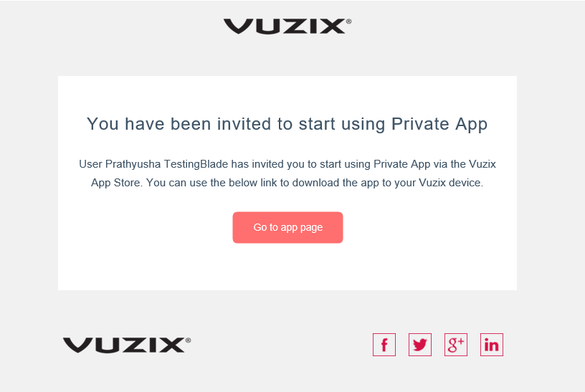585x392 pixels.
Task: Click the Go to app page button
Action: coord(287,227)
